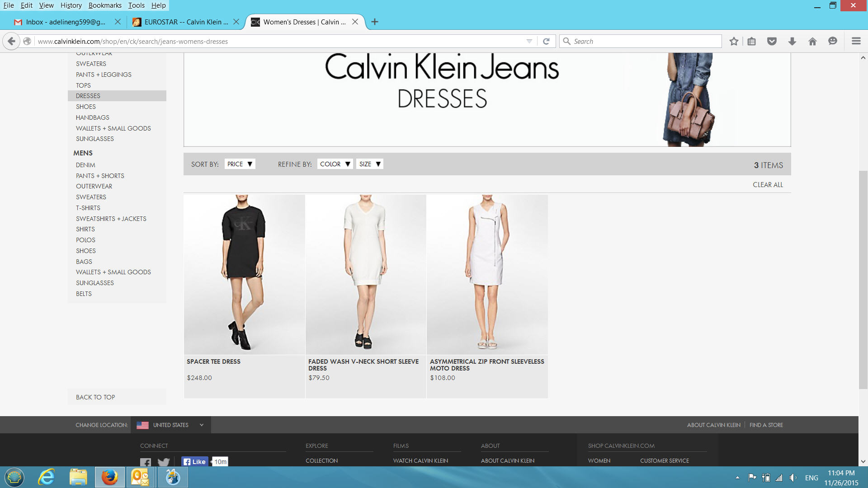Open the Windows Start button
The image size is (868, 488).
[14, 477]
